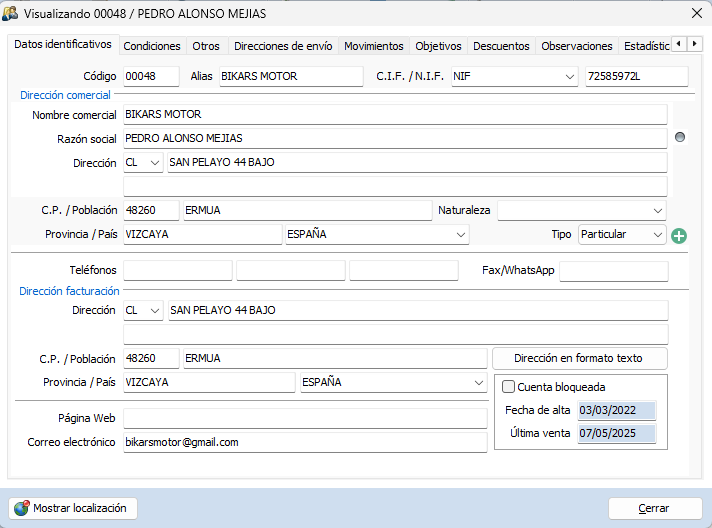The height and width of the screenshot is (528, 712).
Task: Expand the Naturaleza dropdown
Action: pos(656,211)
